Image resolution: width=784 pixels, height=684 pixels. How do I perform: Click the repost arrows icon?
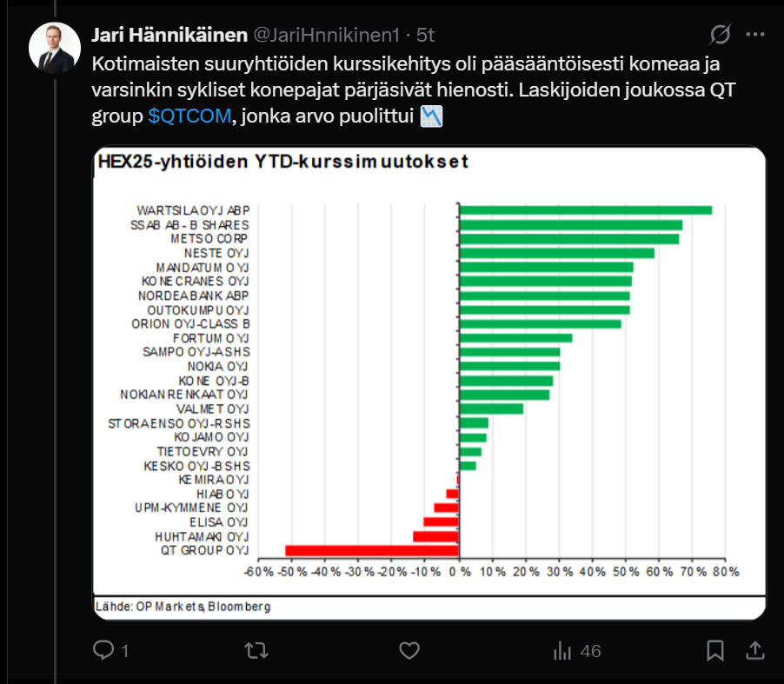256,650
